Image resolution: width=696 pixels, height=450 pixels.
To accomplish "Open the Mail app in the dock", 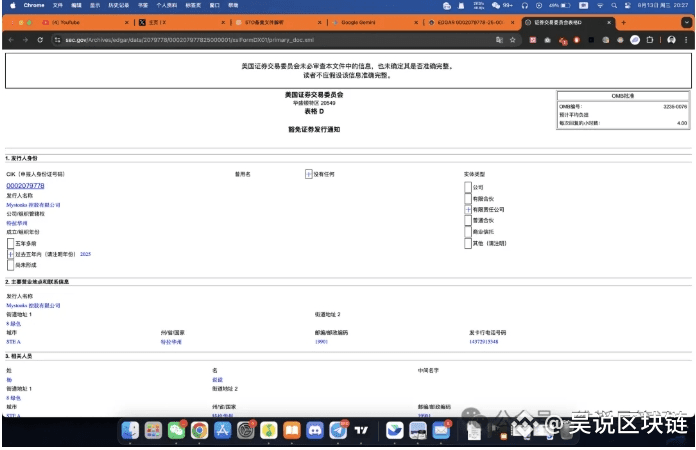I will pos(440,430).
